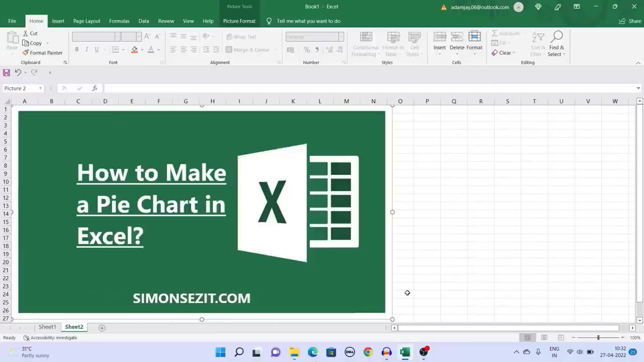This screenshot has height=362, width=644.
Task: Expand the formula bar
Action: coord(638,88)
